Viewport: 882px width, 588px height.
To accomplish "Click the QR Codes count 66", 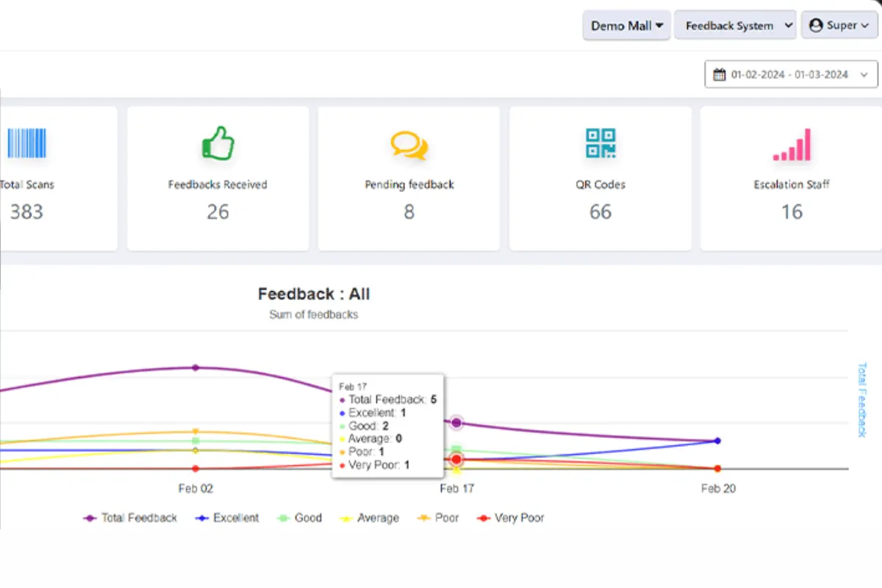I will pyautogui.click(x=600, y=212).
